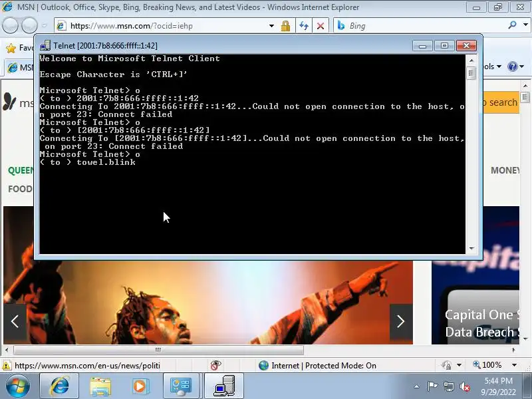The image size is (532, 399).
Task: Open Windows Explorer from the taskbar
Action: tap(100, 386)
